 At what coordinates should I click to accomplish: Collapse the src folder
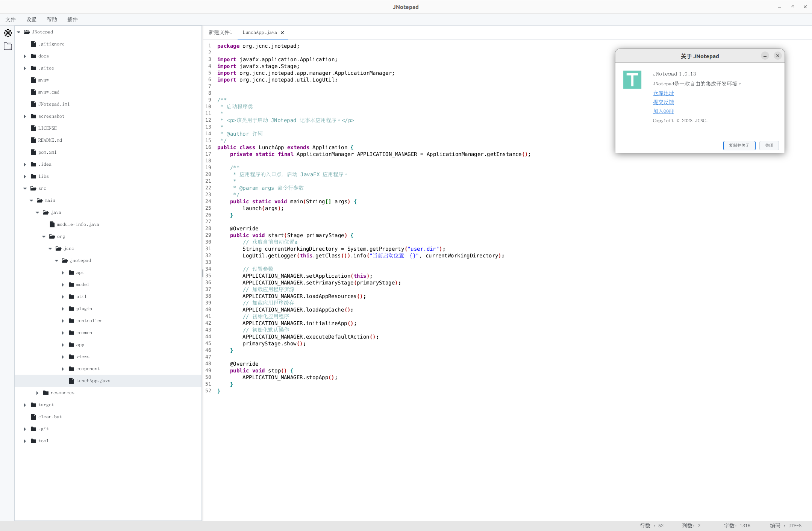[x=25, y=189]
